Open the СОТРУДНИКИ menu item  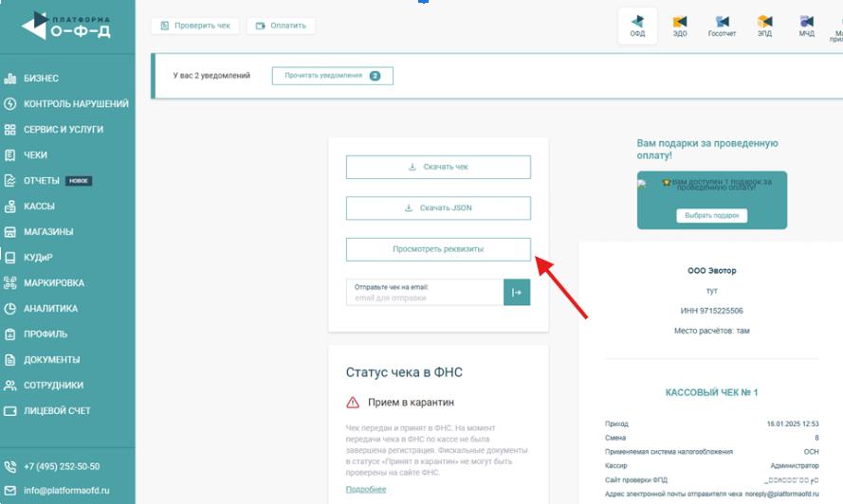(53, 386)
